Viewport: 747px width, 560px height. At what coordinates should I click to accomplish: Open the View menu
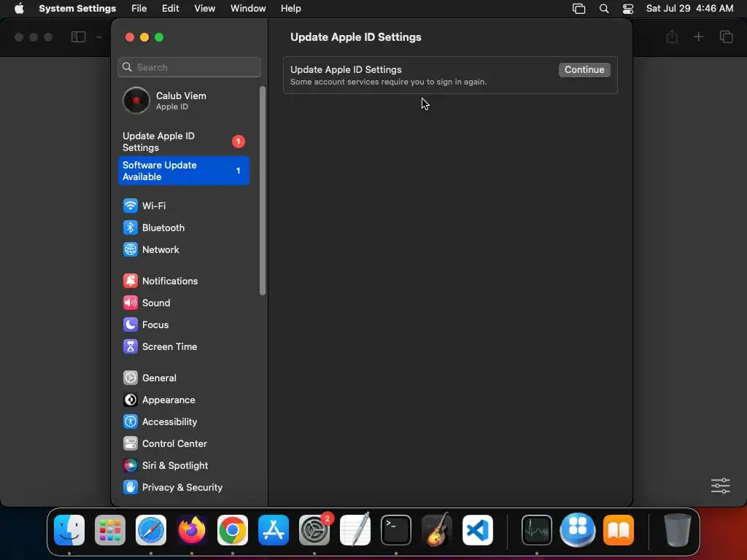point(204,8)
